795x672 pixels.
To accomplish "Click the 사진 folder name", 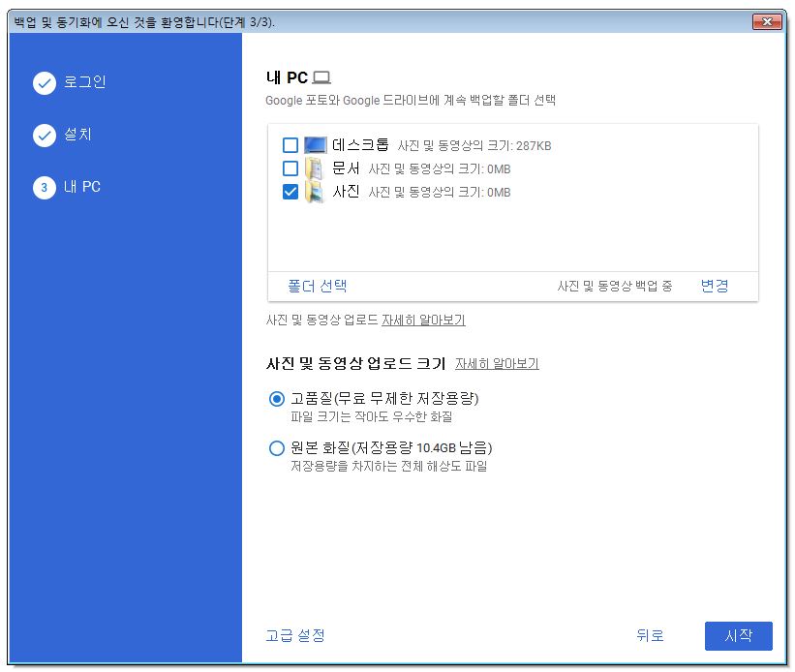I will (346, 192).
